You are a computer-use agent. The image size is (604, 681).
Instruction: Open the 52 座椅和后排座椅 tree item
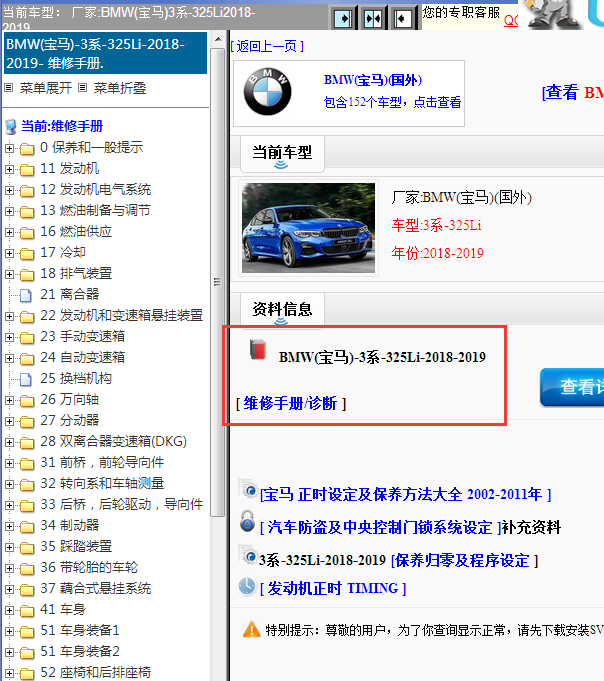96,672
